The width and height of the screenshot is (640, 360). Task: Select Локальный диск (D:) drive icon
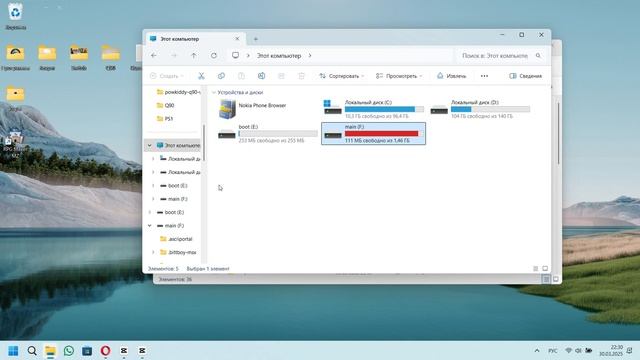439,109
